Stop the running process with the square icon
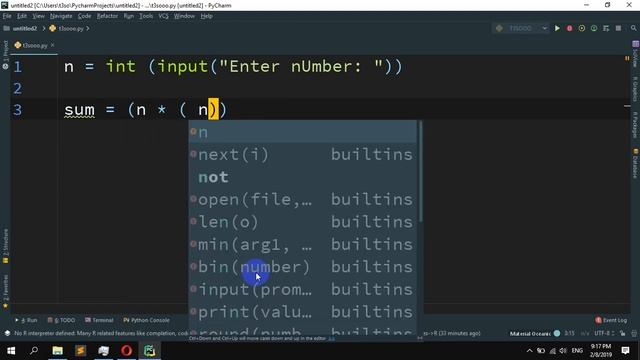The width and height of the screenshot is (640, 360). 618,28
